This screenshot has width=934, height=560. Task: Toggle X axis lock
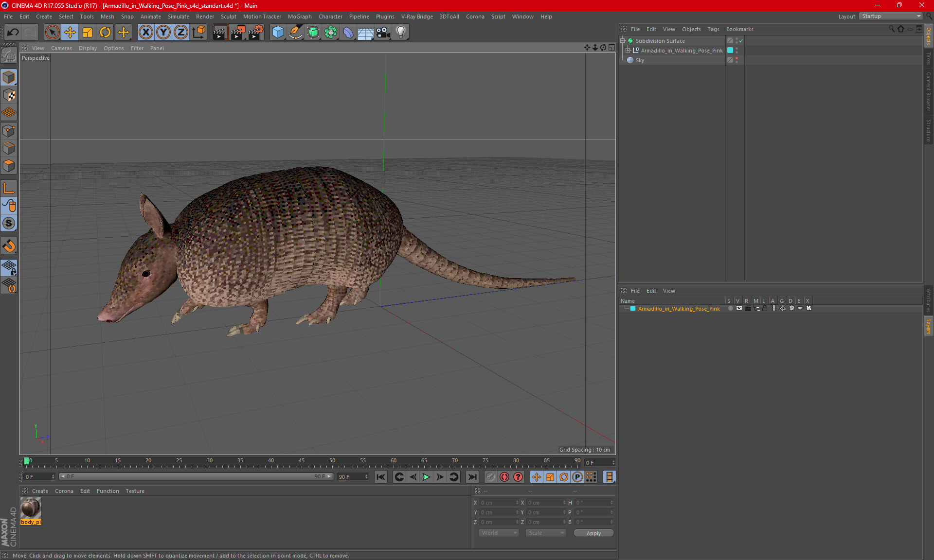(145, 33)
